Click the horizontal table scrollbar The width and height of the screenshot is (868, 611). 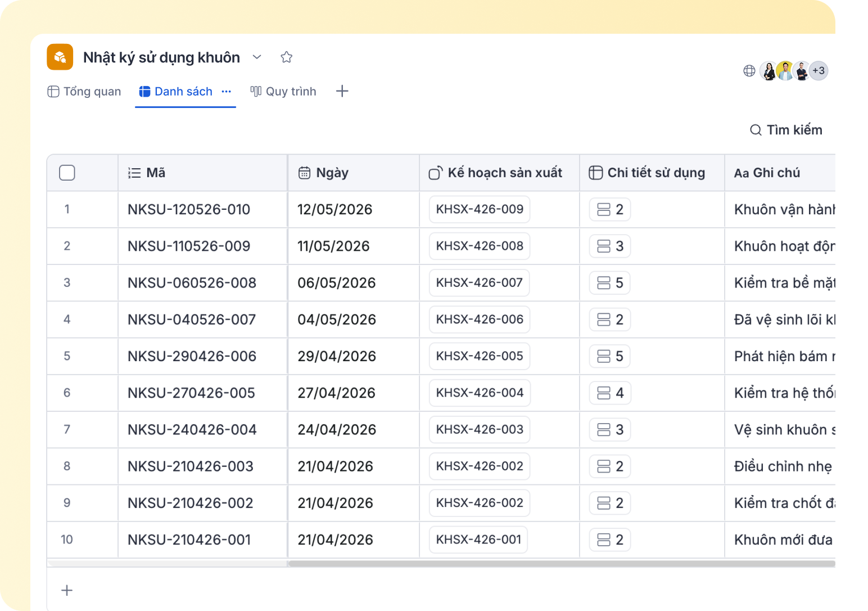[561, 563]
